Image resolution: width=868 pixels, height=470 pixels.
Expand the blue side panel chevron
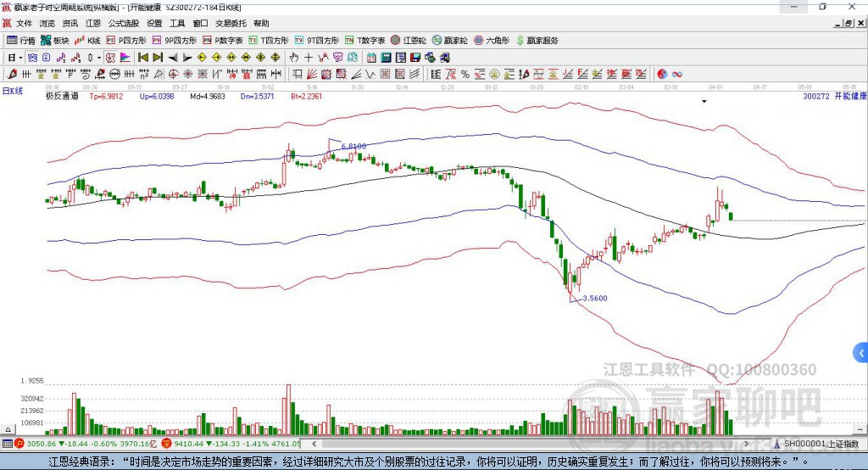click(x=861, y=353)
